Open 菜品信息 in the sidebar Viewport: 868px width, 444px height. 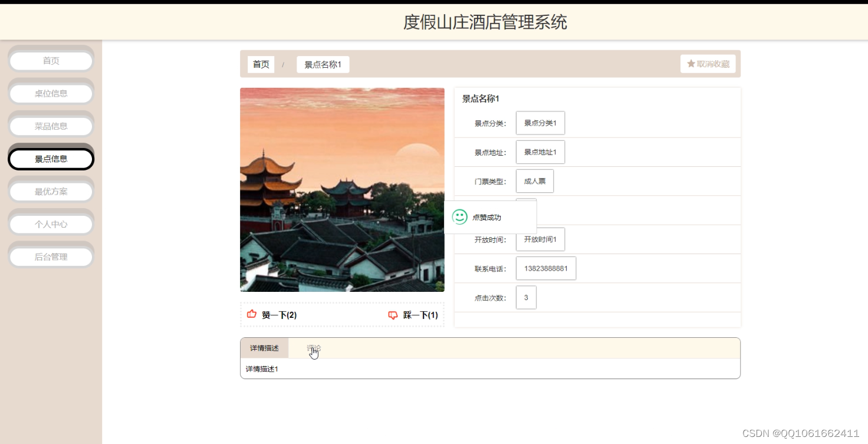point(51,126)
